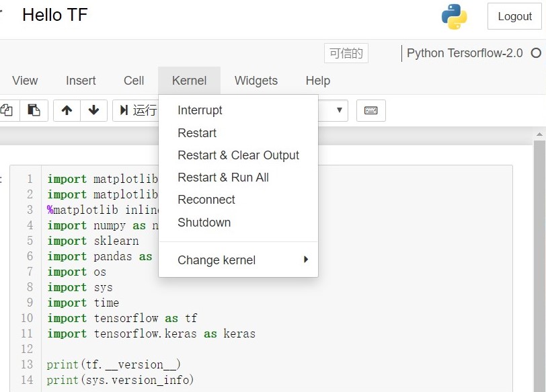Open the command palette keyboard icon
Viewport: 546px width, 392px height.
[x=371, y=110]
